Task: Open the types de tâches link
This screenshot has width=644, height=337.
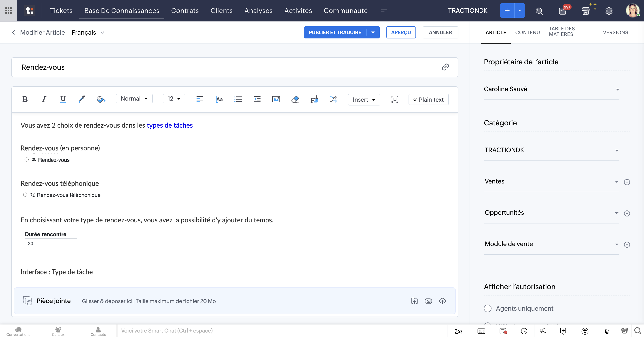Action: [x=169, y=125]
